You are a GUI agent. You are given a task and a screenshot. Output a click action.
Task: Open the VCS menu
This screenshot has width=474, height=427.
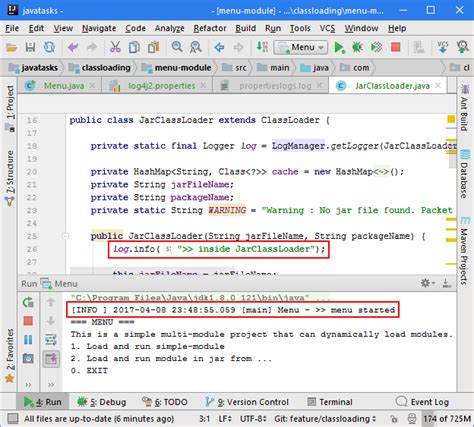327,29
